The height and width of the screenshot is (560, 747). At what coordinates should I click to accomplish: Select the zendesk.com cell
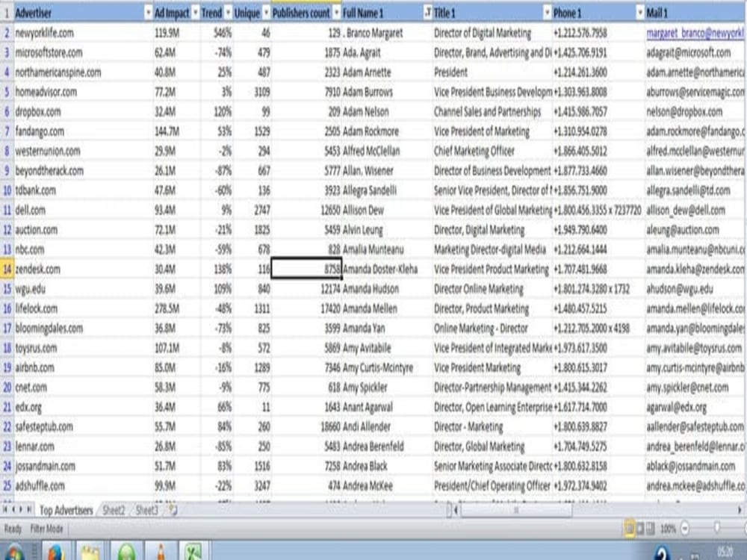(84, 269)
